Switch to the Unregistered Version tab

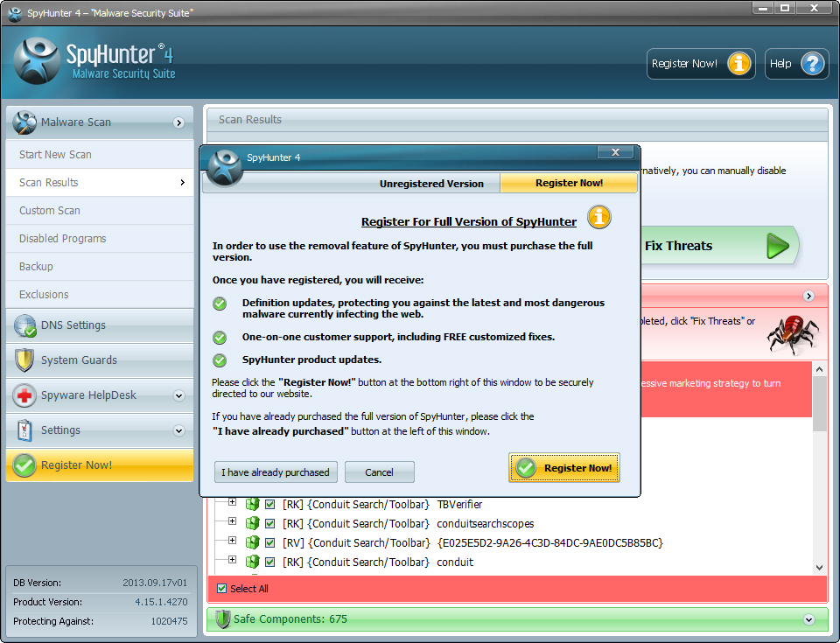[430, 184]
